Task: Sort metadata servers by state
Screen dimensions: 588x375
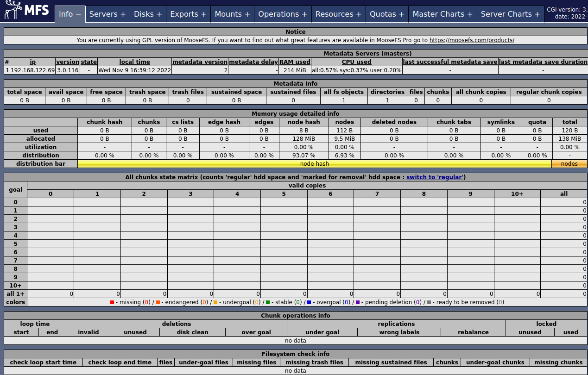Action: click(x=89, y=62)
